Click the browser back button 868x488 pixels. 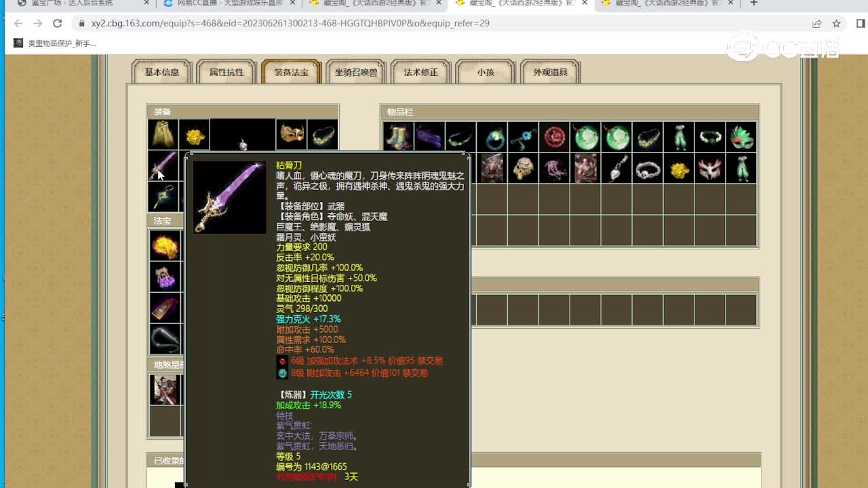[x=18, y=23]
